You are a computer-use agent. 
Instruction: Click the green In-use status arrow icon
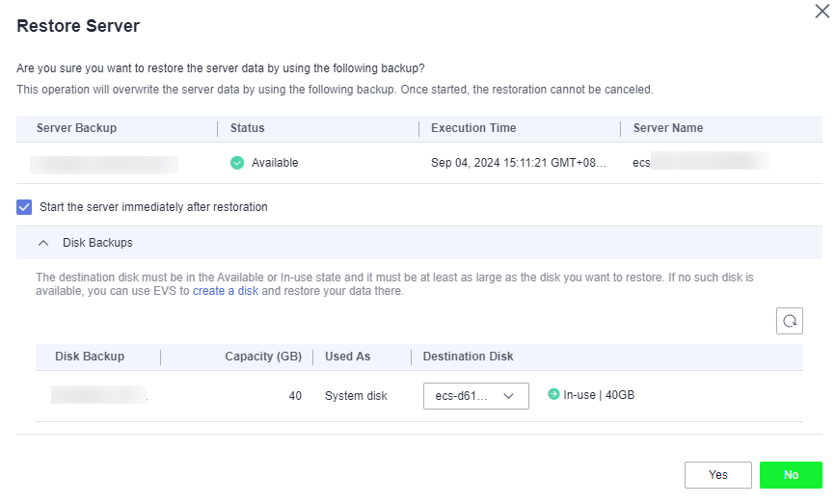553,394
